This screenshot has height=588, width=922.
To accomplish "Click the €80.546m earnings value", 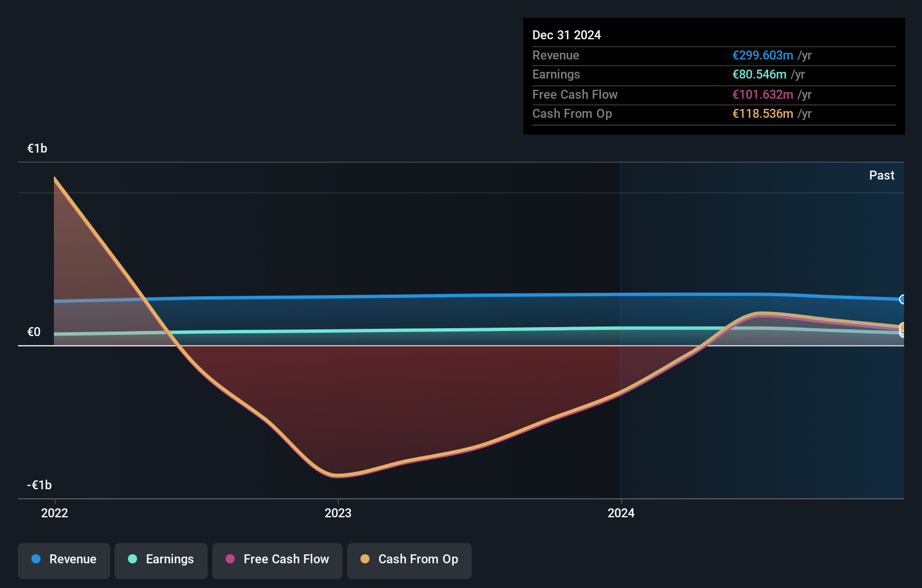I will [x=759, y=74].
